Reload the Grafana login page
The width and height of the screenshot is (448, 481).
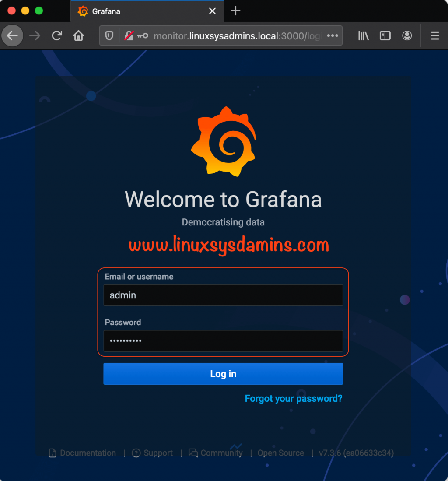click(x=57, y=35)
